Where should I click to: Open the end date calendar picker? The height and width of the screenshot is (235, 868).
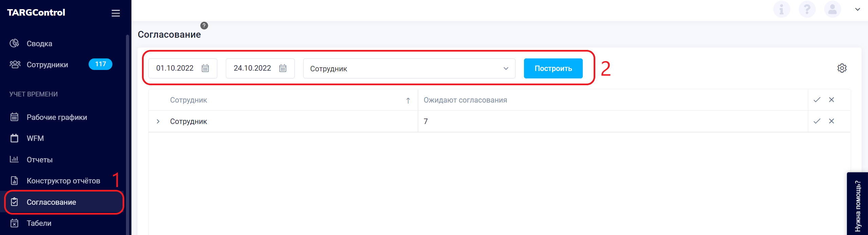(283, 68)
